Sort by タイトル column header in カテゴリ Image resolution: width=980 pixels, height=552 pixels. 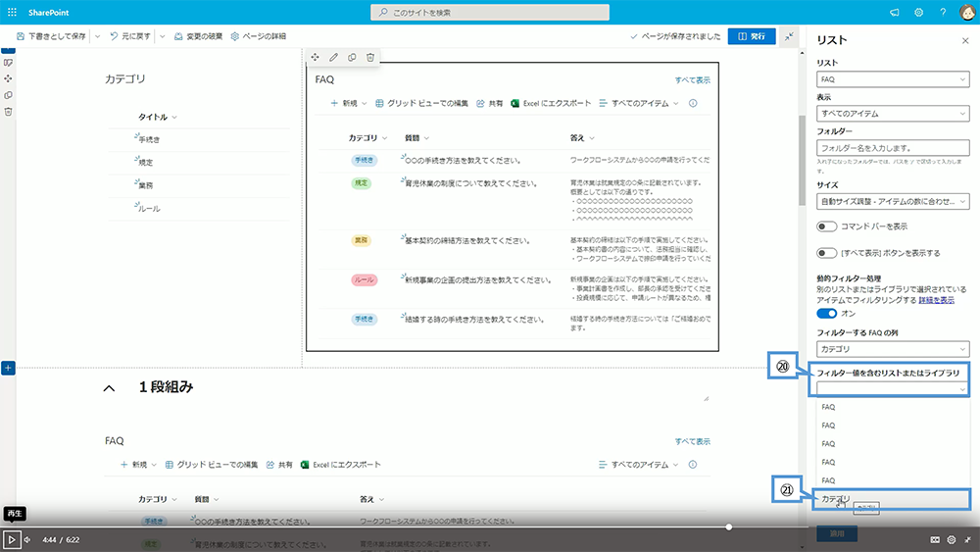158,117
